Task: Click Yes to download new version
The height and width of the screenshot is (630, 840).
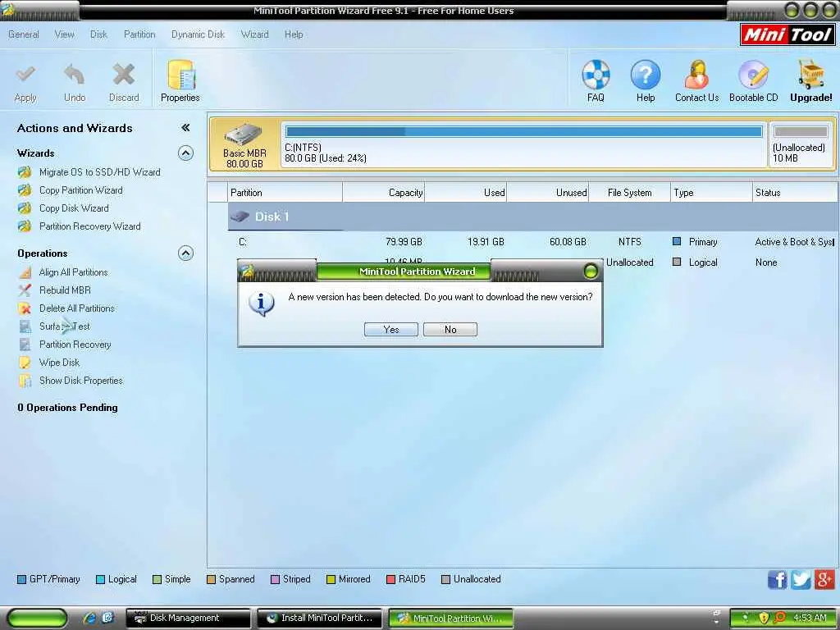Action: click(x=391, y=330)
